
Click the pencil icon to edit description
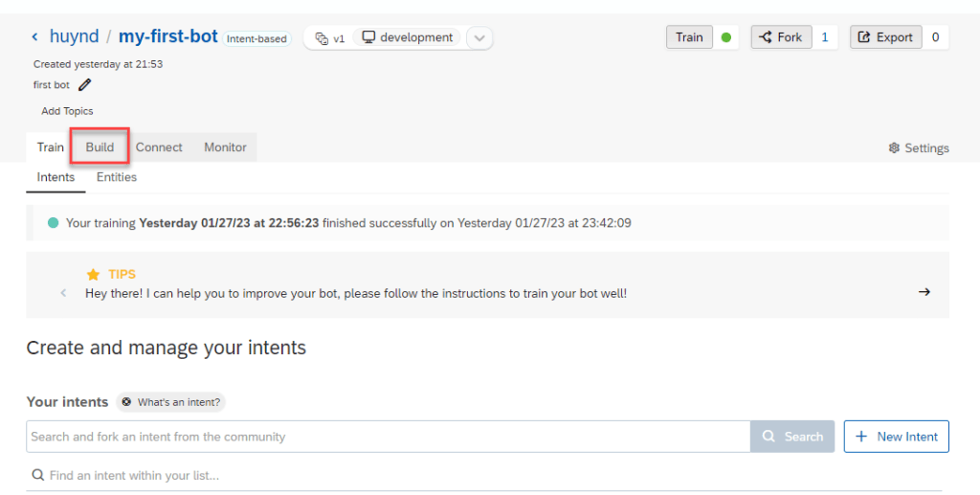pos(85,85)
